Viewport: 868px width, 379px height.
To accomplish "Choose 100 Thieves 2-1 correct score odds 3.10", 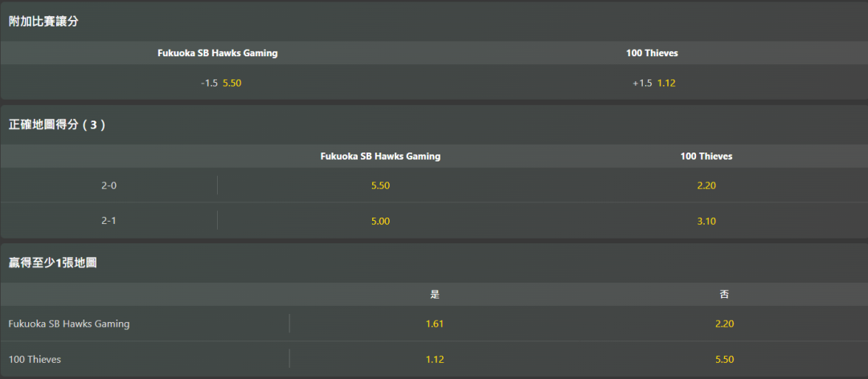I will [x=706, y=221].
